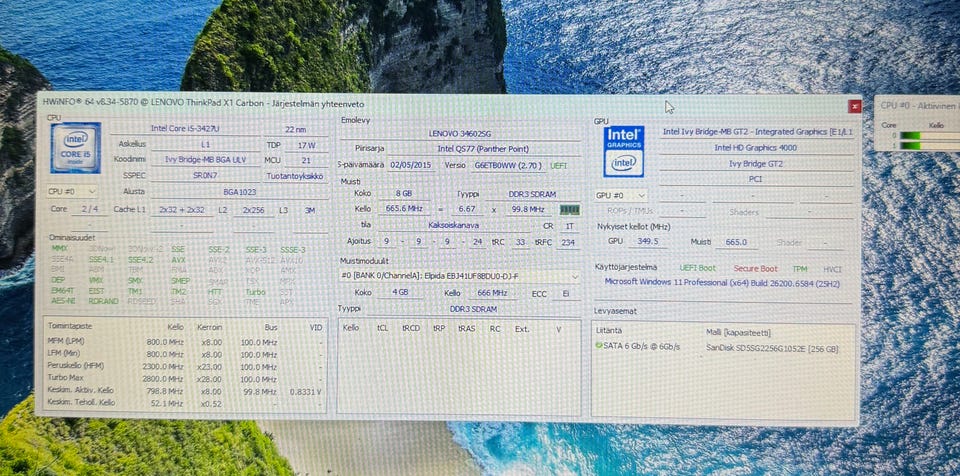This screenshot has width=960, height=476.
Task: Click the Core 1 activity bar
Action: pos(931,145)
